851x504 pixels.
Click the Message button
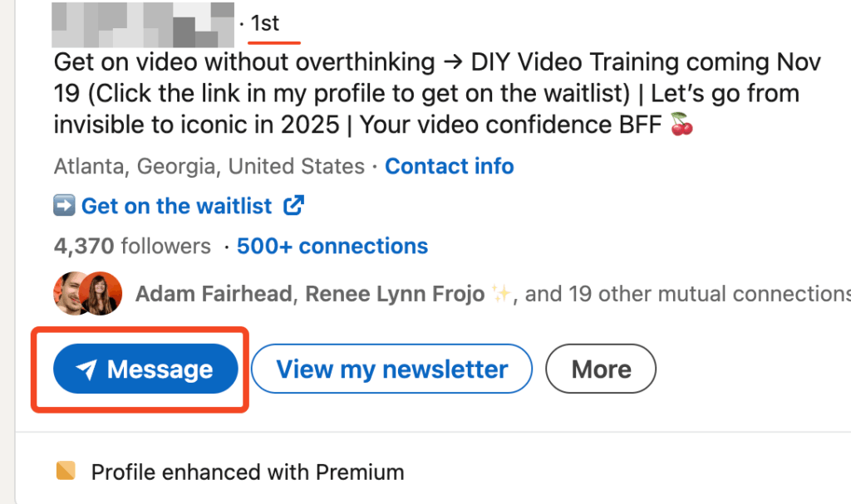pos(145,369)
